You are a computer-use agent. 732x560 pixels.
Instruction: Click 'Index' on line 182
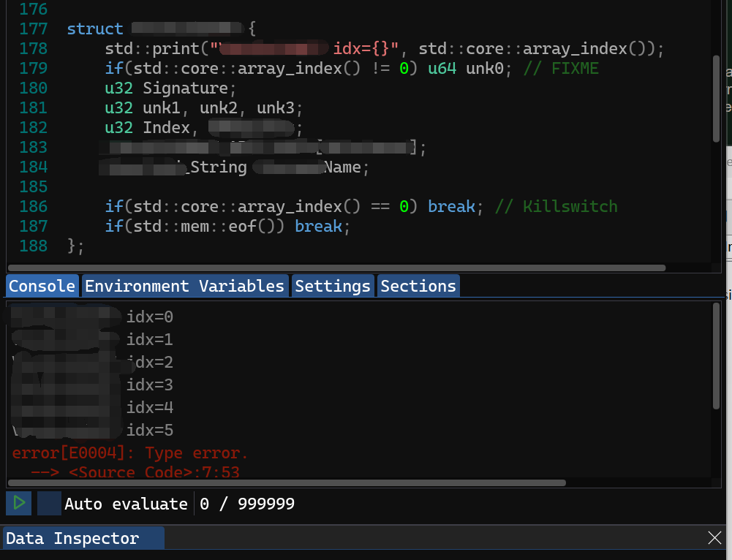tap(166, 128)
